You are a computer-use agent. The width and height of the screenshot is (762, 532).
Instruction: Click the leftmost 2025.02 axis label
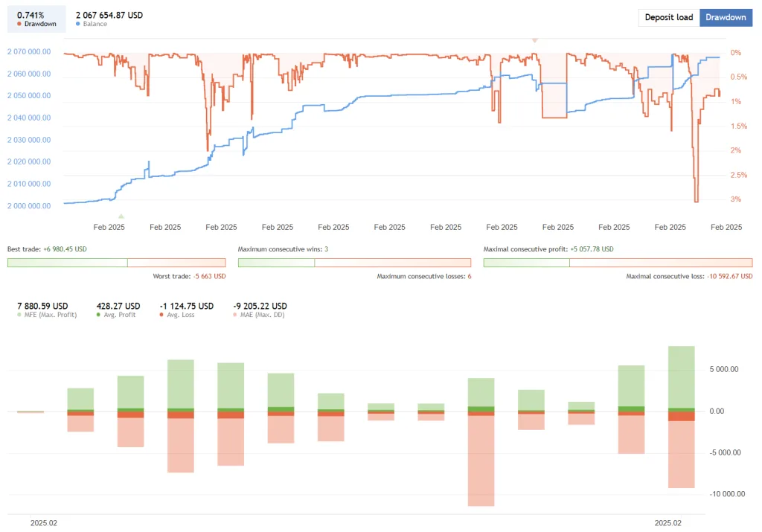43,523
